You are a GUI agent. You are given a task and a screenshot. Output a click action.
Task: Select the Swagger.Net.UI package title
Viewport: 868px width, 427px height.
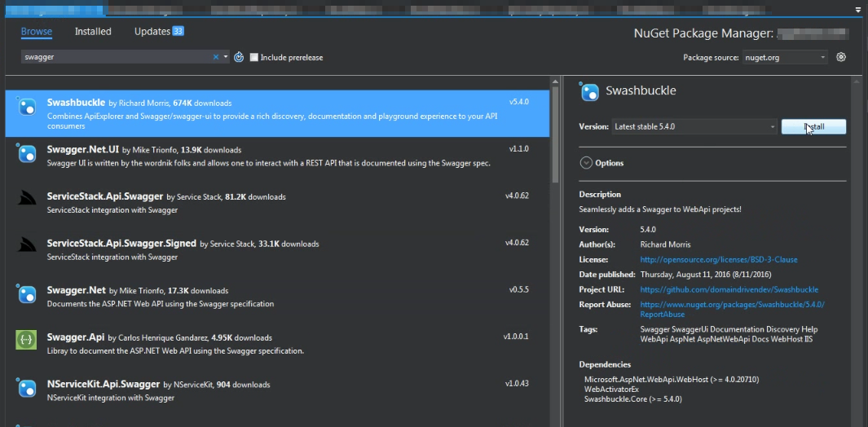tap(83, 149)
